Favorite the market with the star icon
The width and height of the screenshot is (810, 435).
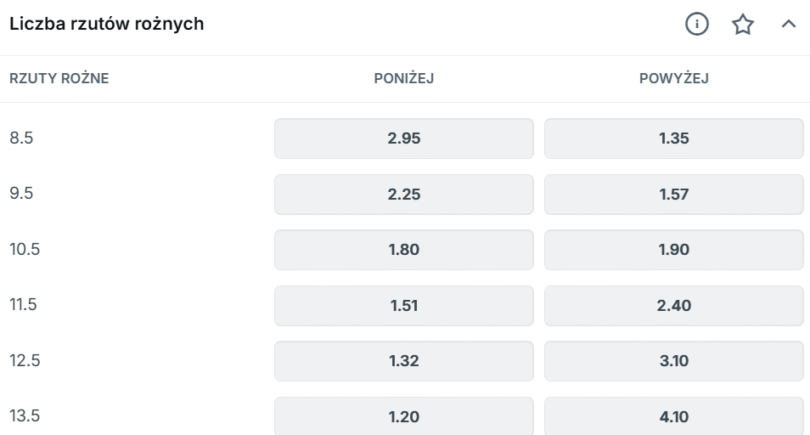click(x=743, y=24)
